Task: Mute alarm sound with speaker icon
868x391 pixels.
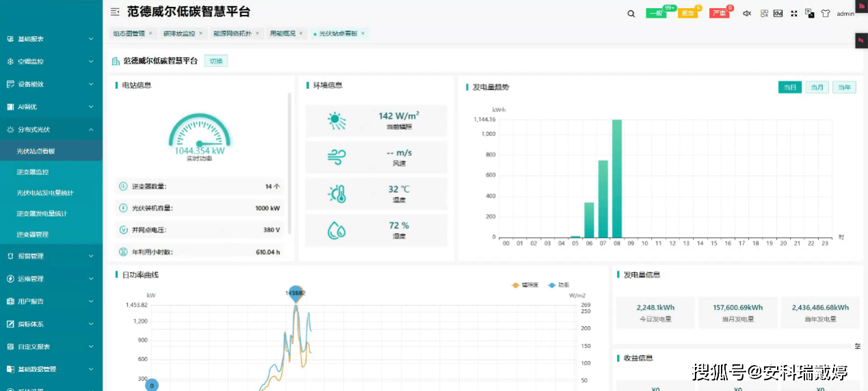Action: (x=747, y=13)
